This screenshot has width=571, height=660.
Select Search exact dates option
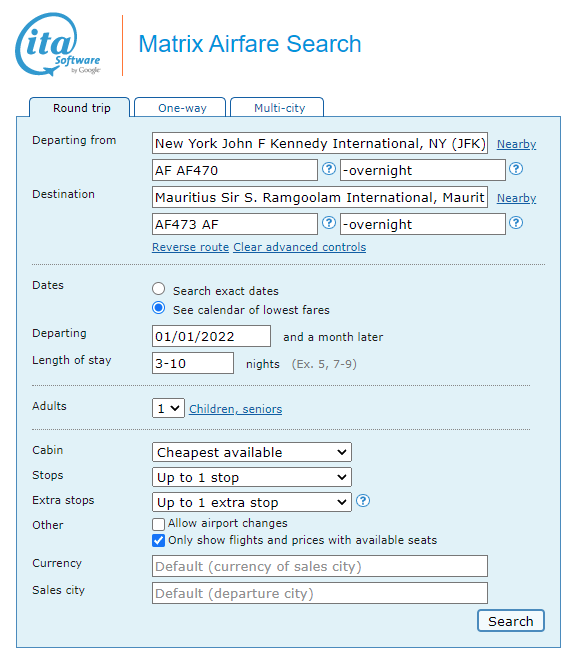[x=159, y=289]
